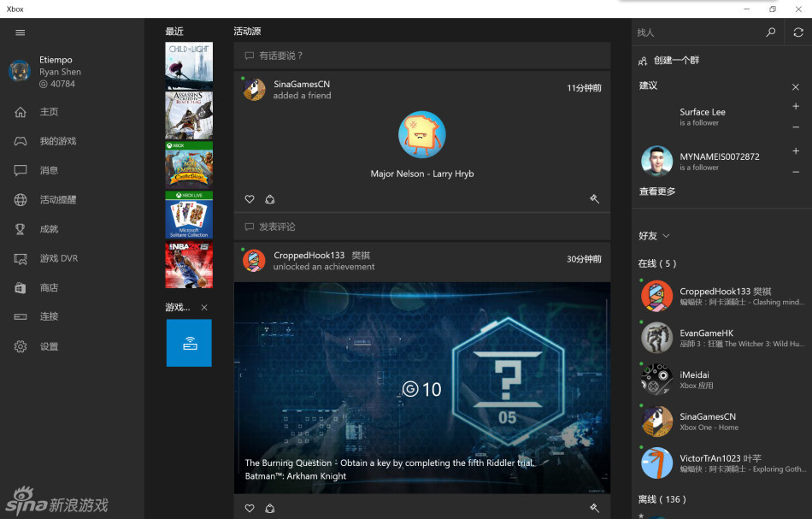Remove the Surface Lee suggestion
The image size is (812, 519).
tap(796, 127)
